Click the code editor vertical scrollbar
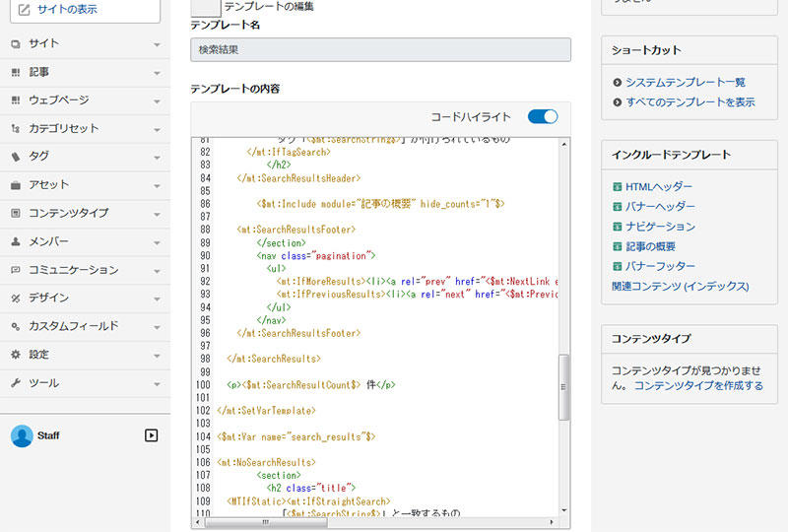The image size is (788, 532). (564, 386)
